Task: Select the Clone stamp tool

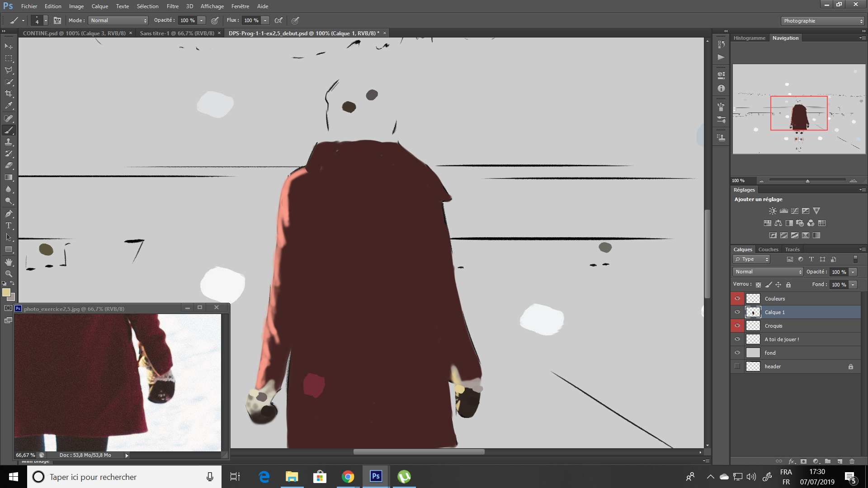Action: click(x=8, y=141)
